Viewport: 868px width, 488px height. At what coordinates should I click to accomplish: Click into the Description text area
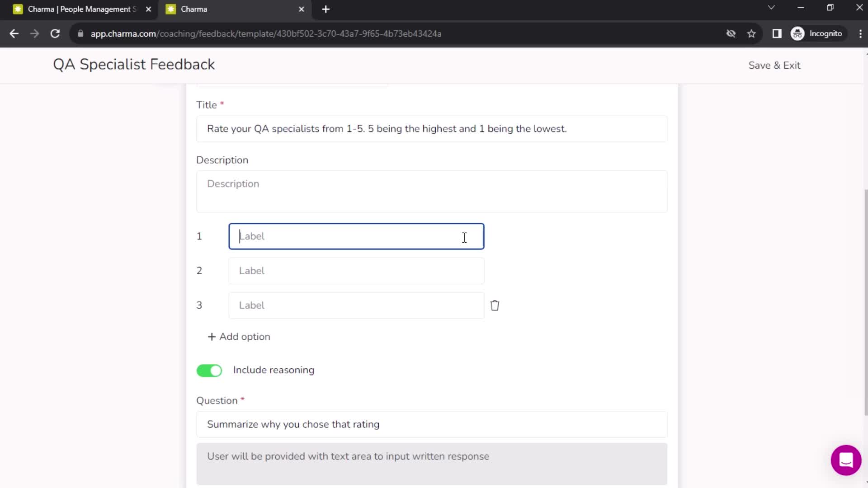pos(432,192)
